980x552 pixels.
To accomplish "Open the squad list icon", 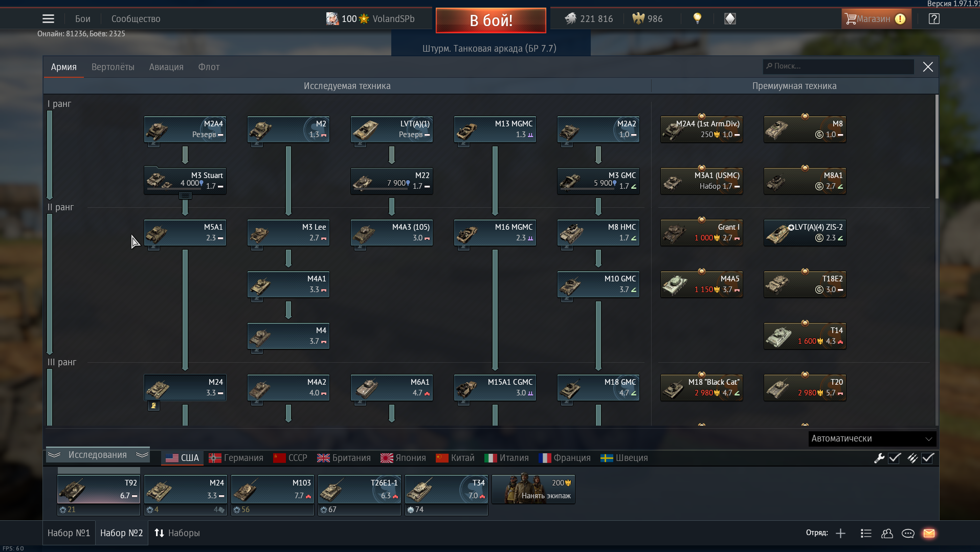I will [x=866, y=534].
